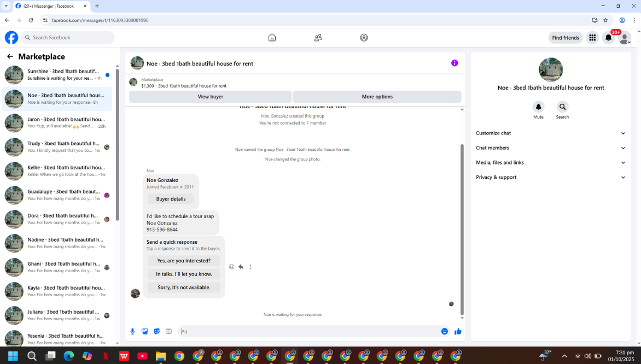Image resolution: width=641 pixels, height=364 pixels.
Task: Open the Friends icon in top navigation
Action: 318,38
